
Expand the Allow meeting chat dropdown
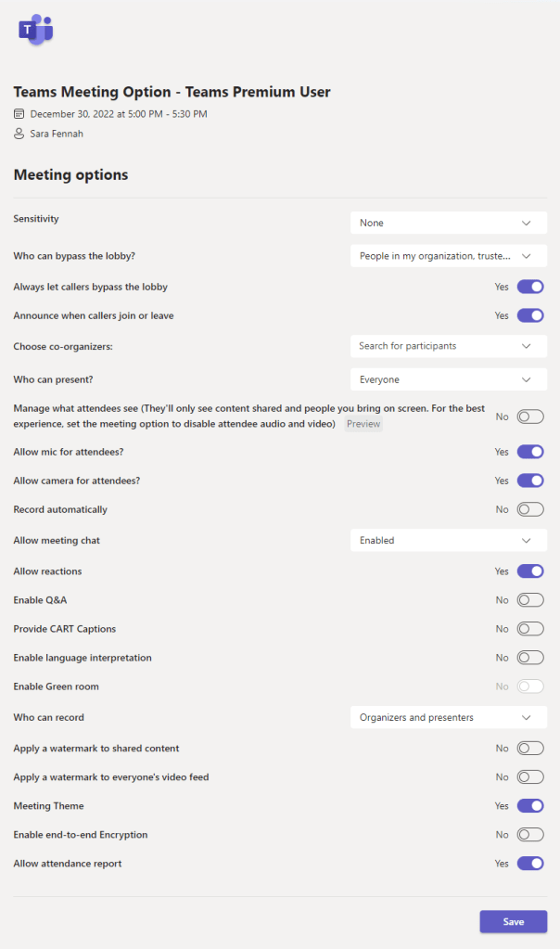point(448,540)
